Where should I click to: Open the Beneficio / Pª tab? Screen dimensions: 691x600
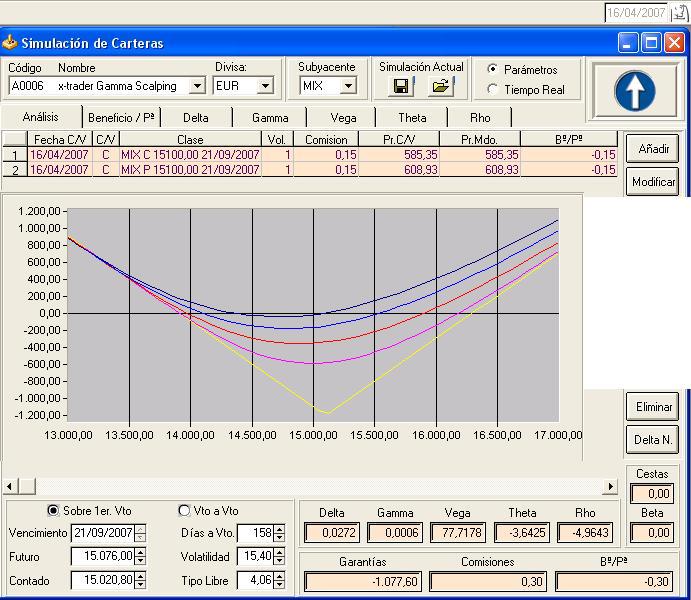tap(121, 118)
